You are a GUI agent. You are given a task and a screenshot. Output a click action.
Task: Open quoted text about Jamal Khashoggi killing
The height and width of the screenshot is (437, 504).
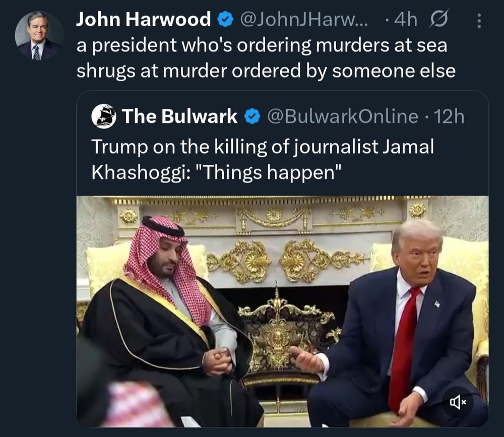pyautogui.click(x=263, y=159)
